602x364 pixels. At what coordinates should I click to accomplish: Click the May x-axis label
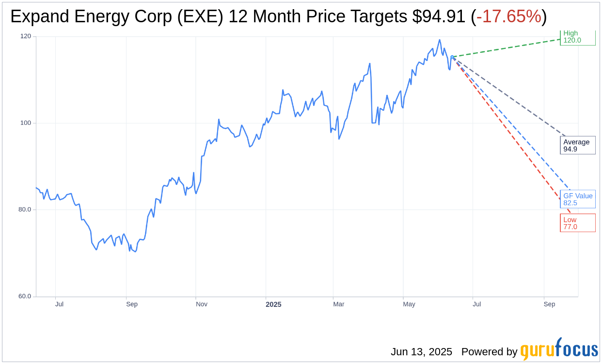(409, 304)
